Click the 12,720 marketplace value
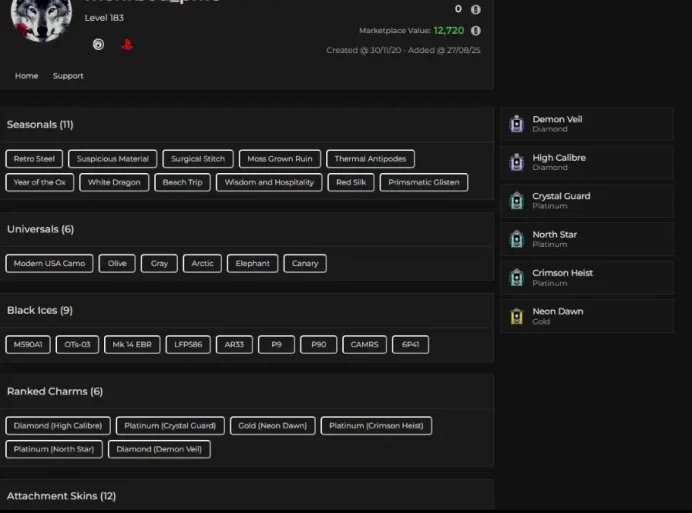The height and width of the screenshot is (513, 692). [449, 30]
